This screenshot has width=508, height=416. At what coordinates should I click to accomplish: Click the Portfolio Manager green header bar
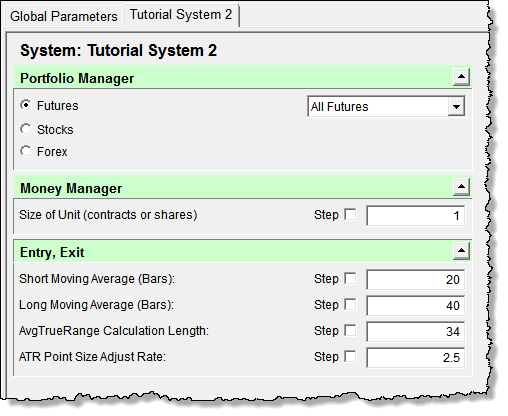(x=233, y=77)
